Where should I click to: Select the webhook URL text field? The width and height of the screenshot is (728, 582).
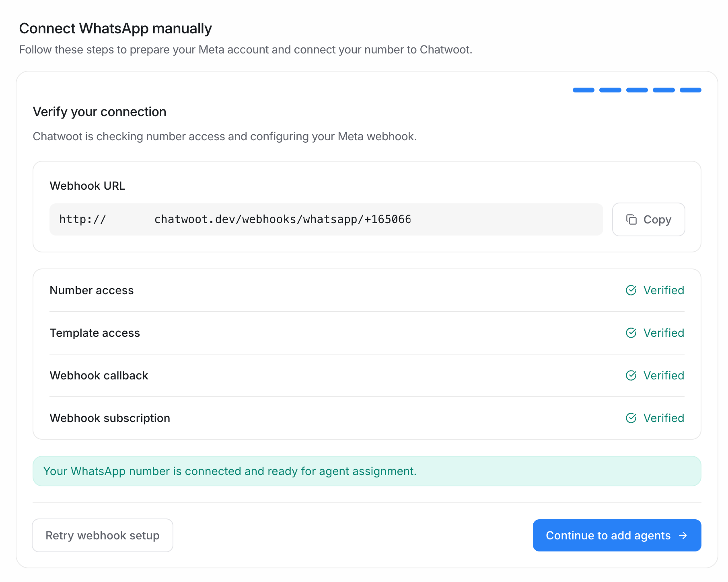pos(326,219)
